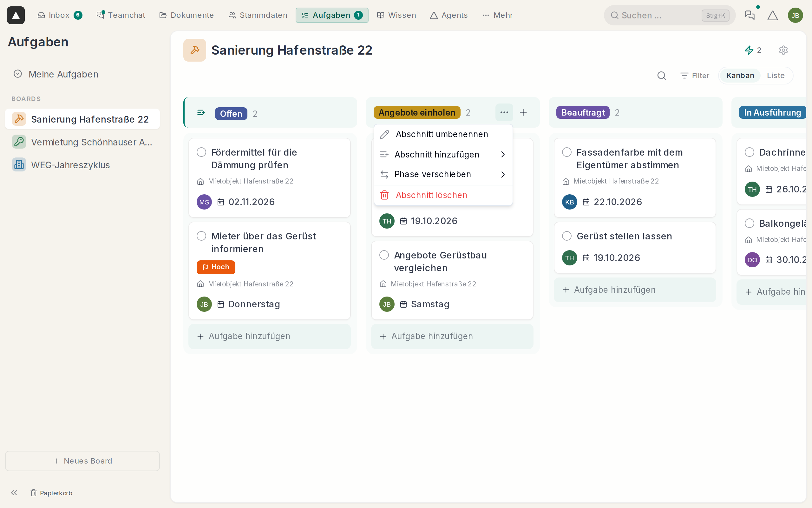This screenshot has height=508, width=812.
Task: Click KB assignee avatar on Fassadenfarbe card
Action: 569,202
